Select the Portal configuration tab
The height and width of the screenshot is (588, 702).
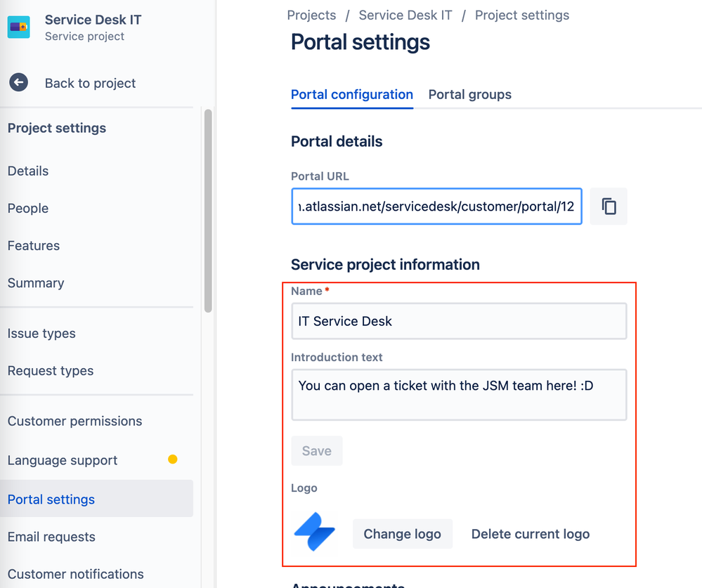pyautogui.click(x=351, y=95)
